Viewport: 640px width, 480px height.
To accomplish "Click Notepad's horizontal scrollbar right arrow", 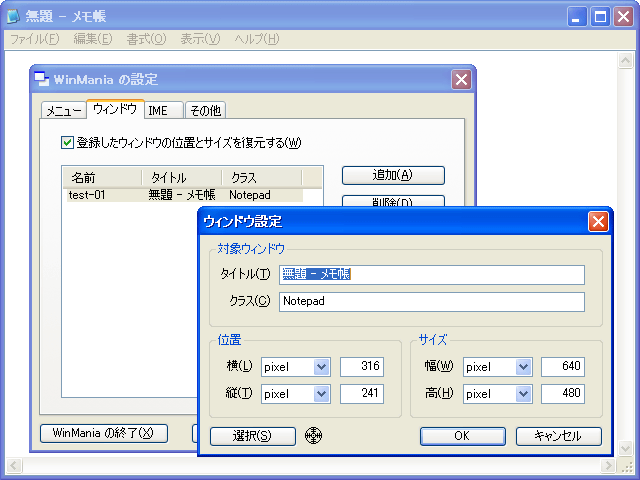I will pos(608,465).
